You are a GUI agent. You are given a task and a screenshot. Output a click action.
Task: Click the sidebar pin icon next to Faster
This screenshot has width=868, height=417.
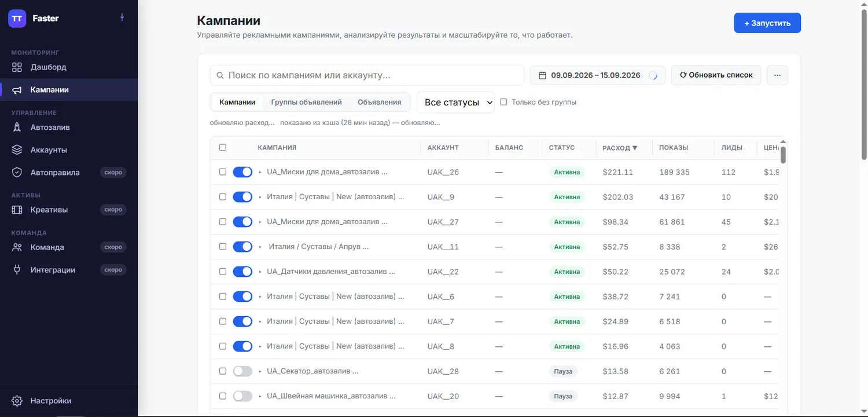pos(122,18)
